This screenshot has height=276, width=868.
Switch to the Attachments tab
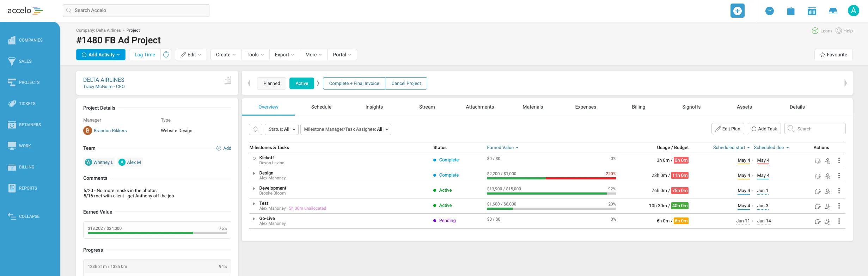click(x=480, y=107)
